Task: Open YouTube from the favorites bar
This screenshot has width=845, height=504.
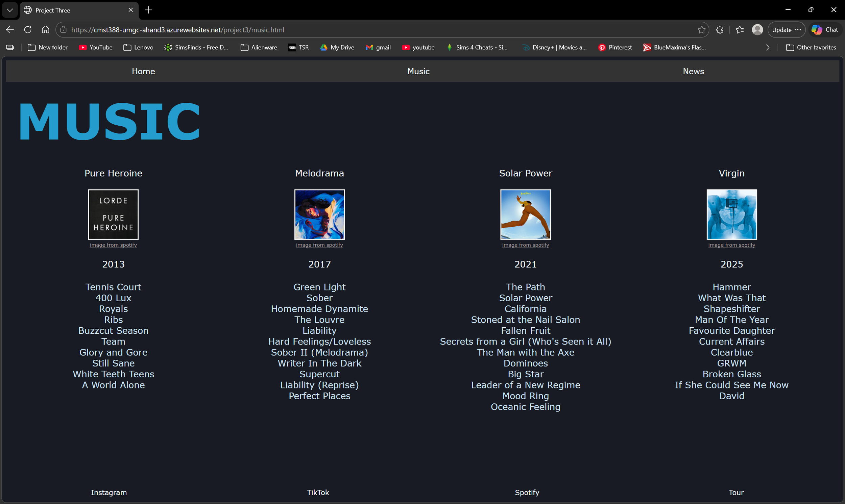Action: pos(95,47)
